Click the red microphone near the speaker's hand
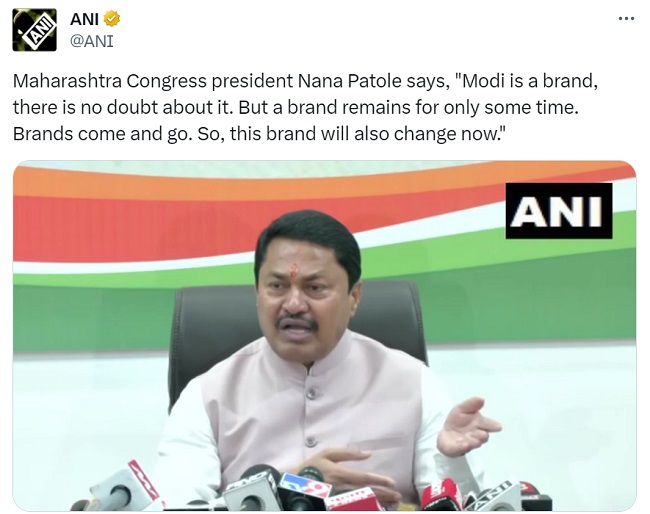650x514 pixels. coord(441,494)
